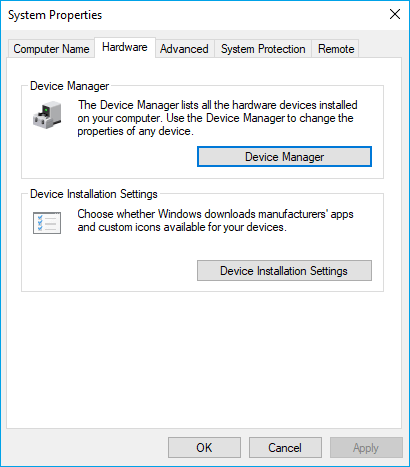The image size is (410, 467).
Task: Switch to the Computer Name tab
Action: 51,49
